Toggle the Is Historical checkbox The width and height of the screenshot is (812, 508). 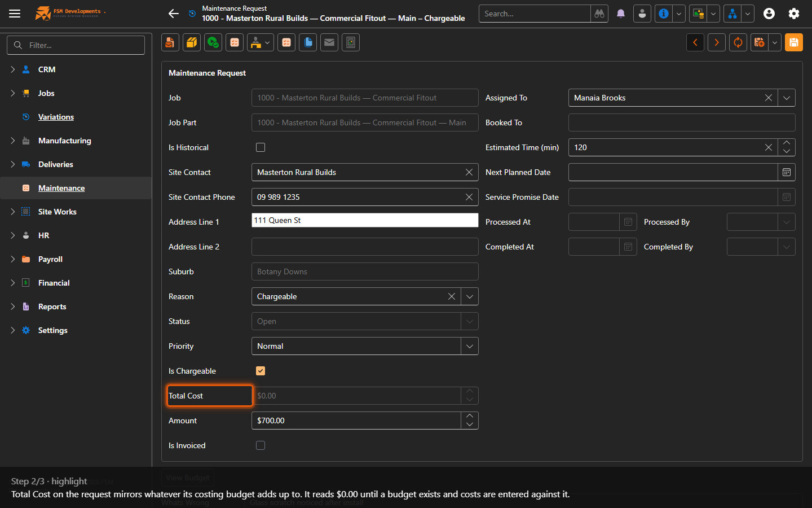261,147
